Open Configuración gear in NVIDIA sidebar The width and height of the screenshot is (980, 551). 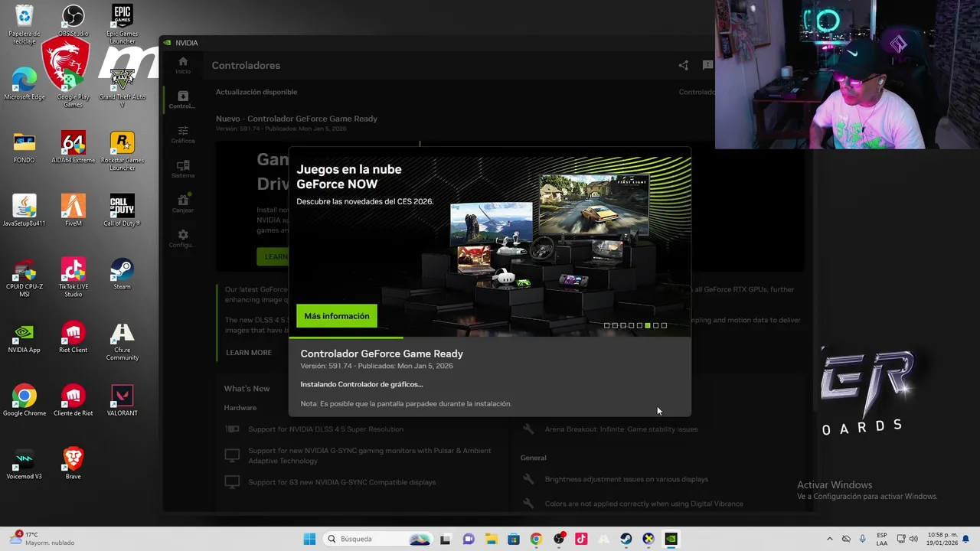point(182,238)
